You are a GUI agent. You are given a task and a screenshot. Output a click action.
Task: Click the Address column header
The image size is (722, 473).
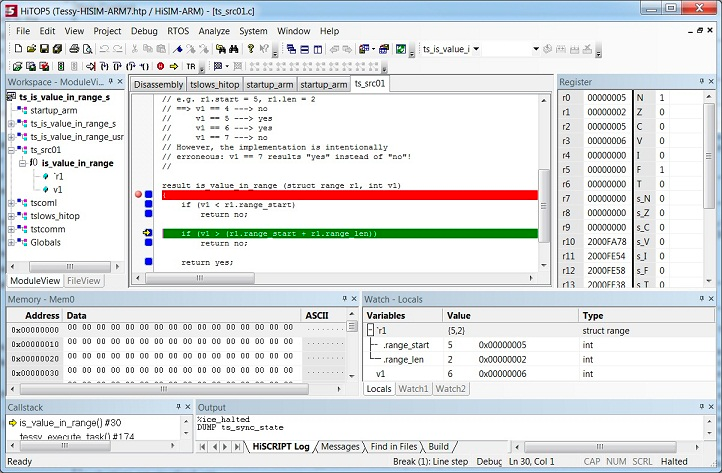click(35, 315)
